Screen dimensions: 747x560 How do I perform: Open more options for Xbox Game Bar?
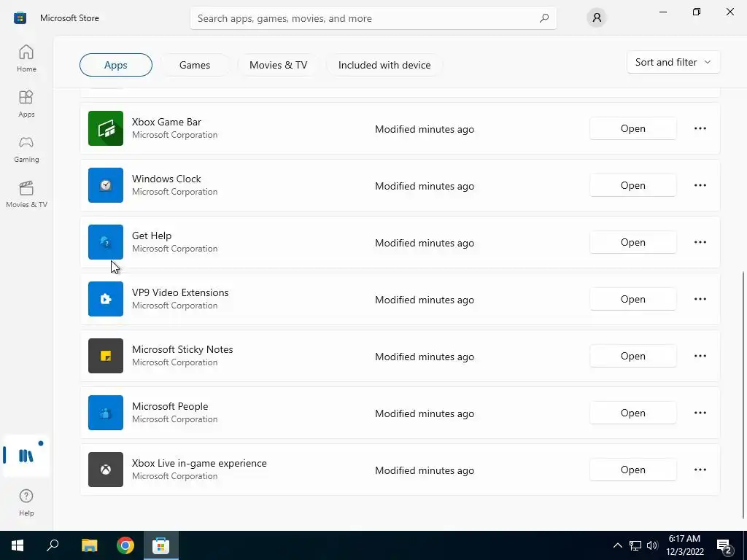pos(700,128)
